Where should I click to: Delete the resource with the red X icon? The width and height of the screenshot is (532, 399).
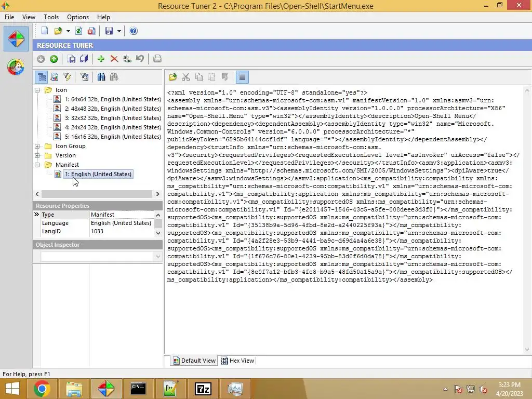coord(114,59)
